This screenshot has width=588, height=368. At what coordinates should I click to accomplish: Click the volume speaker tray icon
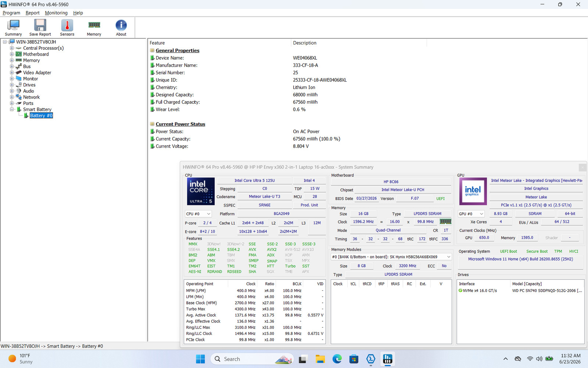(x=539, y=359)
